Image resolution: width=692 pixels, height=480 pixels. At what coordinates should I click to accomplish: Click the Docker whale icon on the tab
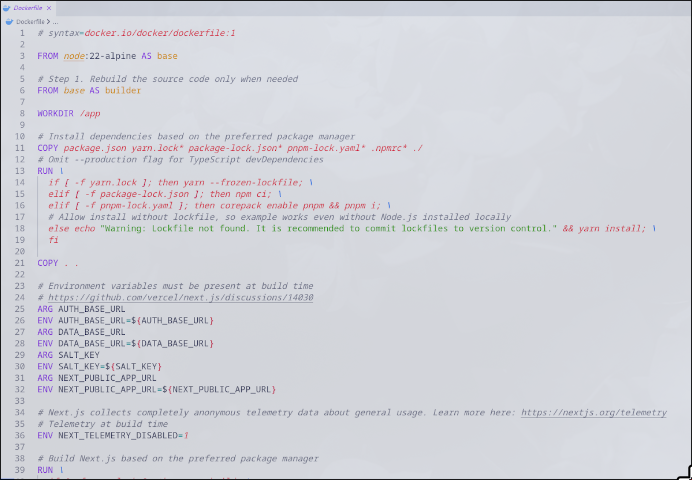click(x=8, y=6)
